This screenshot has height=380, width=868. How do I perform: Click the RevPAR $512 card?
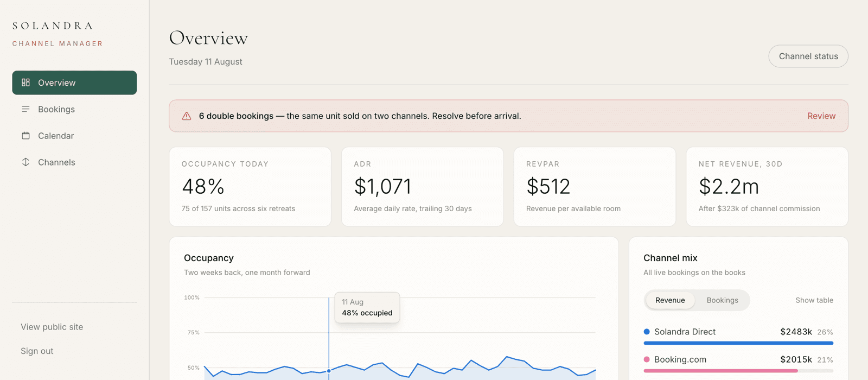click(595, 187)
